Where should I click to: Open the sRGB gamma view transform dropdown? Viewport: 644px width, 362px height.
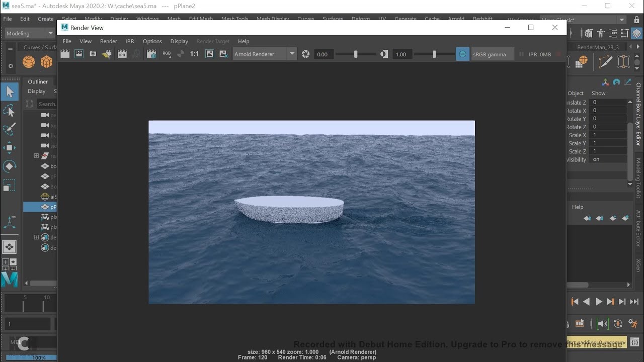493,54
